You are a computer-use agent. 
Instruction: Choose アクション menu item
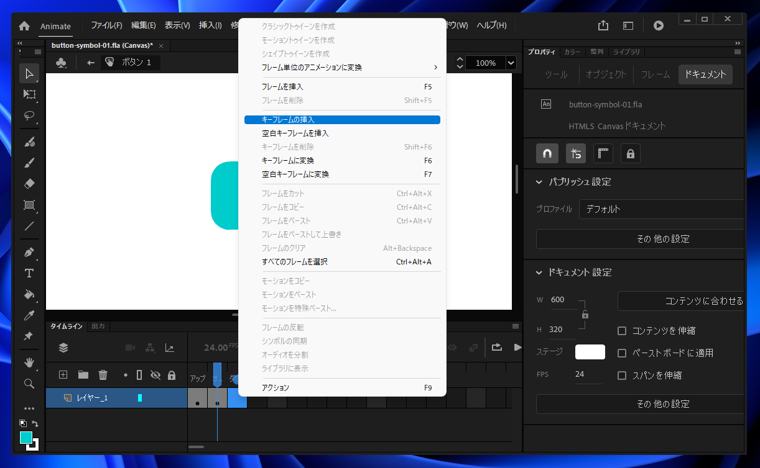pyautogui.click(x=342, y=388)
